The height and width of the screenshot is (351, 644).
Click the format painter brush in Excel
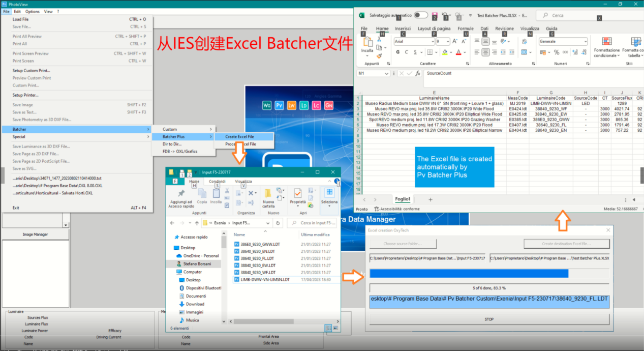click(x=380, y=56)
